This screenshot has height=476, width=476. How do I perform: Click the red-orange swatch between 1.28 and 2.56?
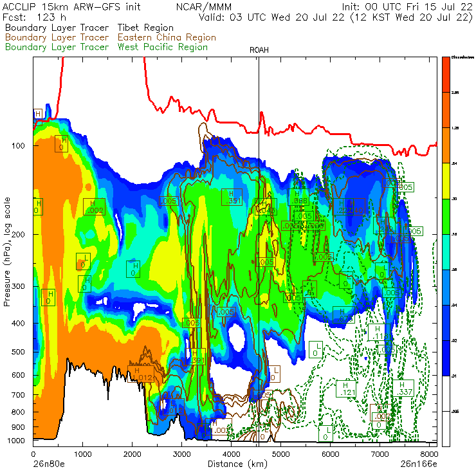[446, 110]
